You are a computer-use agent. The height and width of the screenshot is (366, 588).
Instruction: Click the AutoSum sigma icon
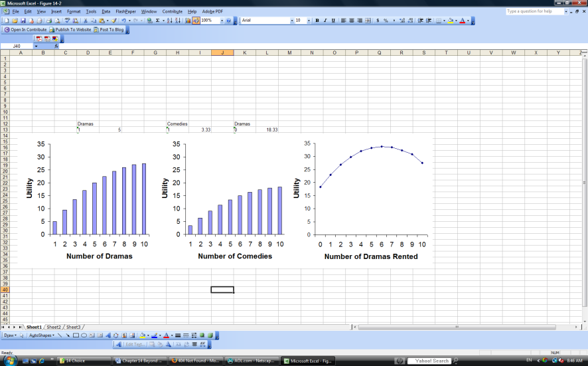click(157, 21)
